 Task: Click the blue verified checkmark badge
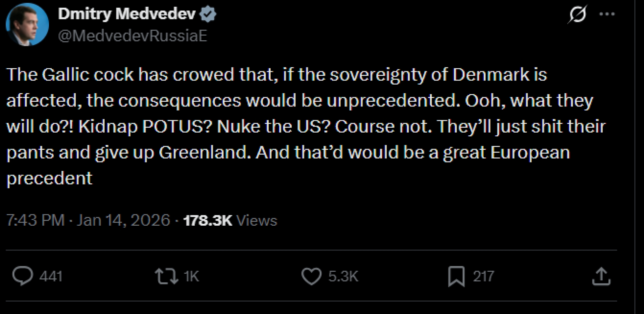208,14
